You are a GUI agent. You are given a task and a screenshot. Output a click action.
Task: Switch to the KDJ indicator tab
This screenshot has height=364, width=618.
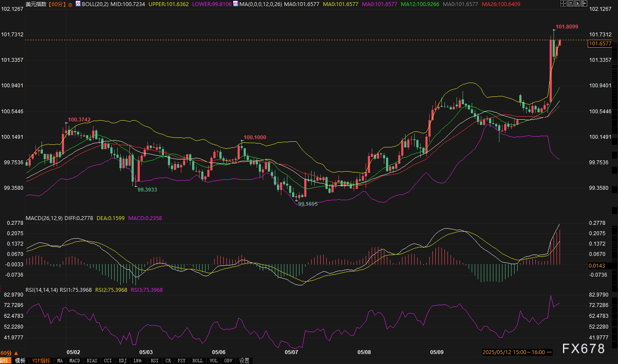tap(122, 361)
